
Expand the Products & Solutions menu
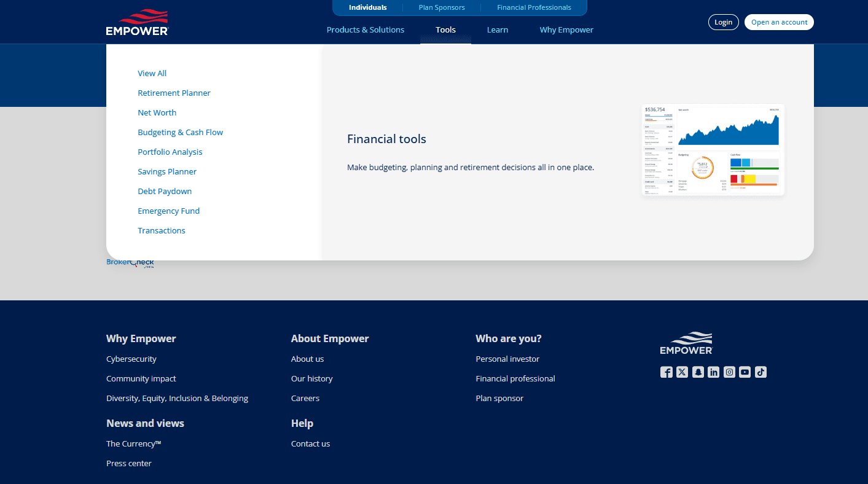(x=366, y=29)
